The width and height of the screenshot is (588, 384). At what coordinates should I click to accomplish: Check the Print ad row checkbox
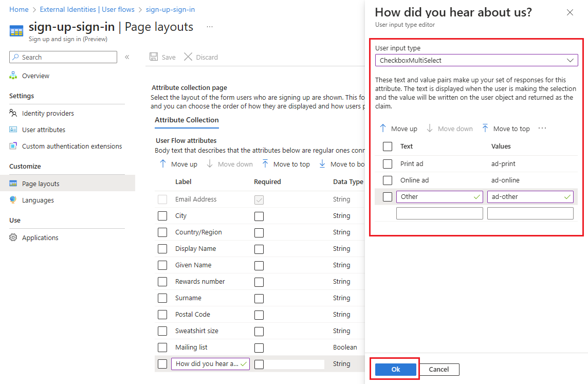[388, 164]
